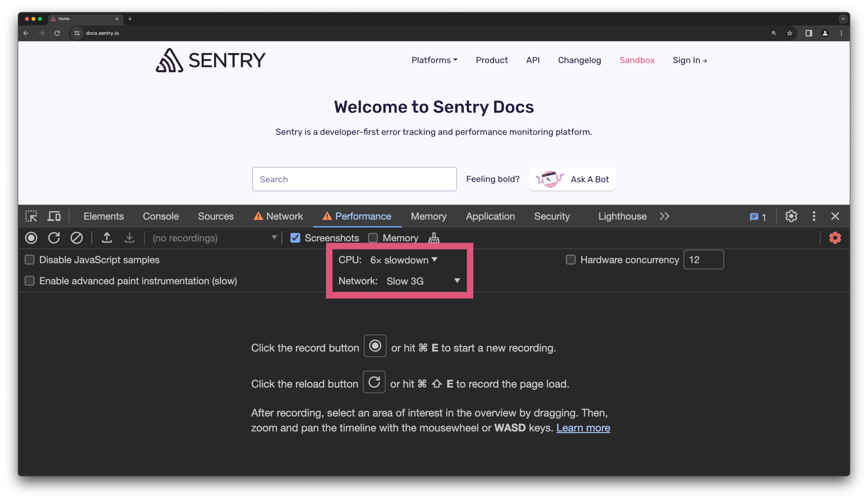868x500 pixels.
Task: Open the CPU 6x slowdown dropdown
Action: [404, 260]
